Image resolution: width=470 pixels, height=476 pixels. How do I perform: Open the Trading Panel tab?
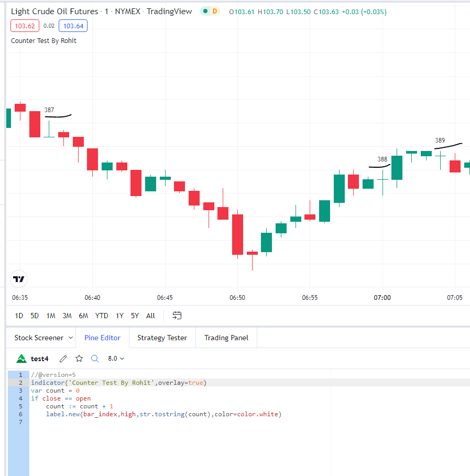pyautogui.click(x=226, y=338)
